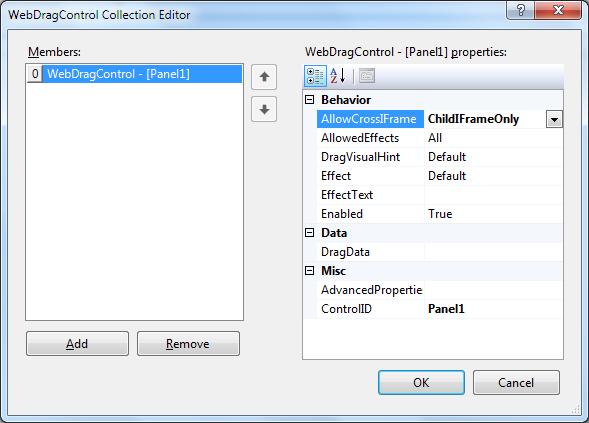Viewport: 589px width, 423px height.
Task: Sort properties alphabetically with A-Z icon
Action: tap(338, 76)
